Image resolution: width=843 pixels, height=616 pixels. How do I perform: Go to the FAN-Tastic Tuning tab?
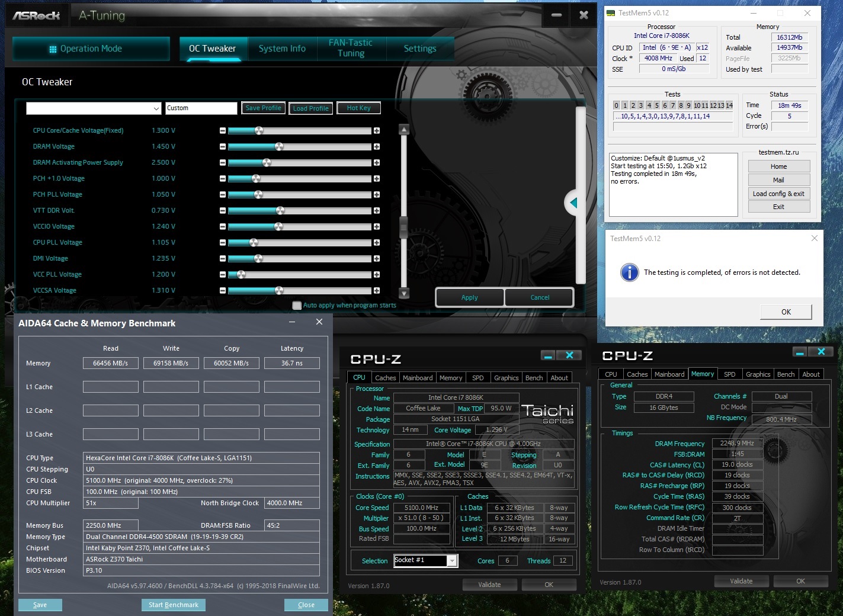pos(351,49)
